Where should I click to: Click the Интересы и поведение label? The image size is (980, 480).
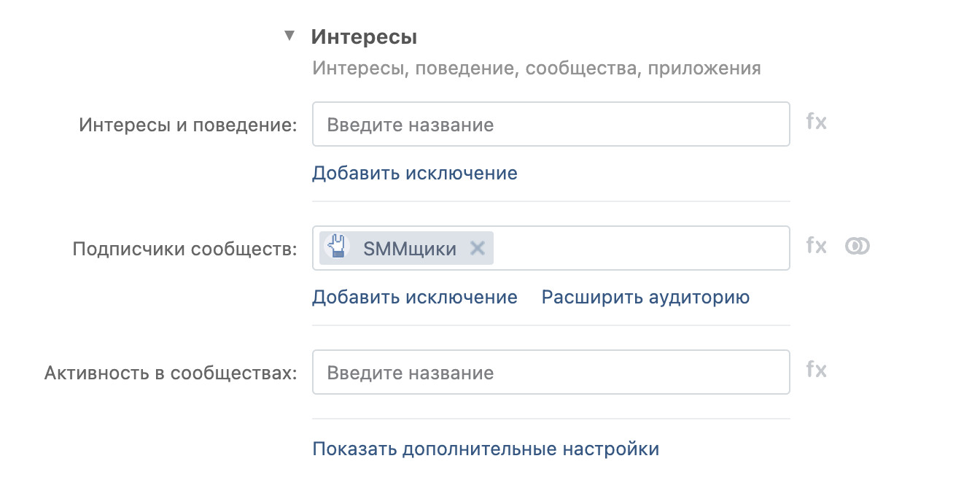click(x=188, y=125)
